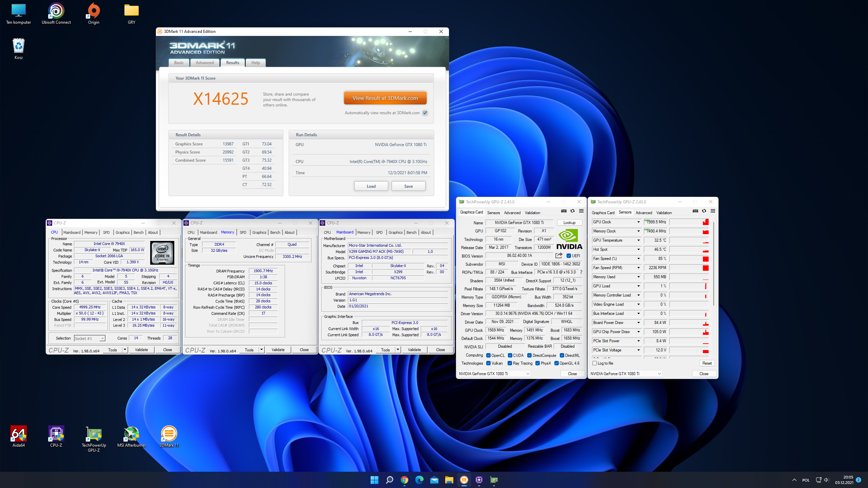Click View Result at 3DMark.com button
The image size is (868, 488).
pos(385,98)
